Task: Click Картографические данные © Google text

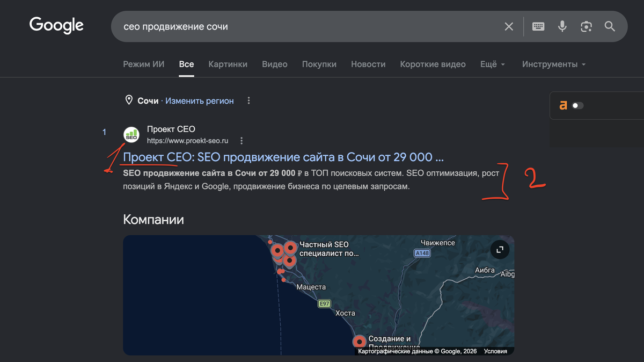Action: tap(417, 351)
